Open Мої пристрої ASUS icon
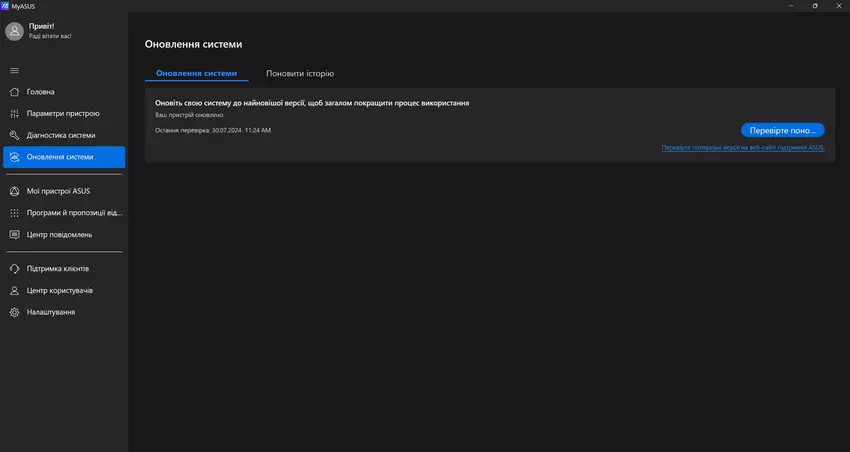 14,190
